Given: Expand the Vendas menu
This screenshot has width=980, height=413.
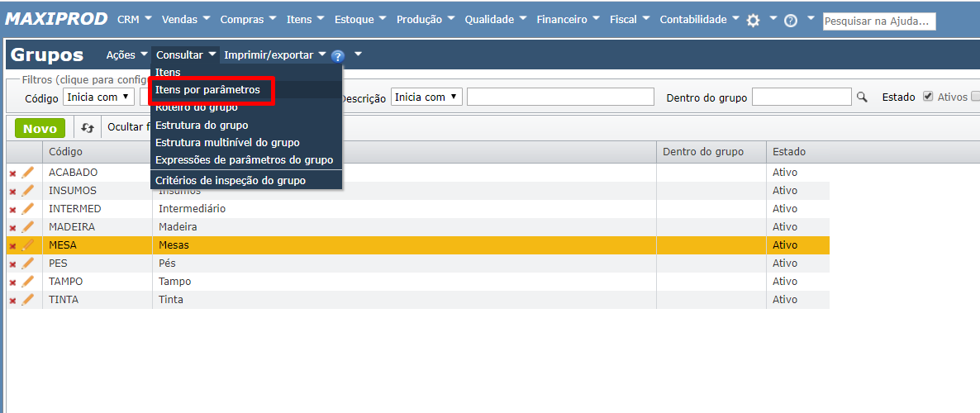Looking at the screenshot, I should 185,19.
